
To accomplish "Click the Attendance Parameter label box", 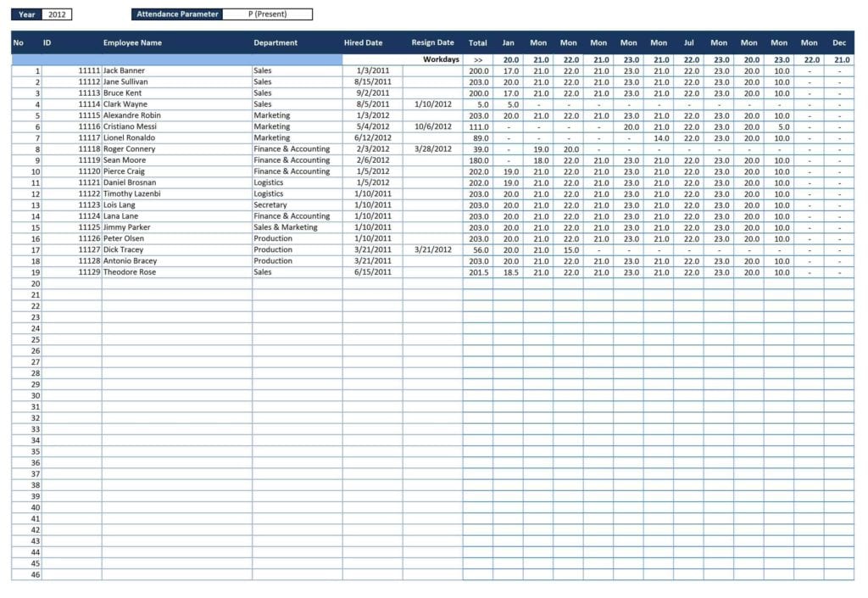I will tap(176, 14).
